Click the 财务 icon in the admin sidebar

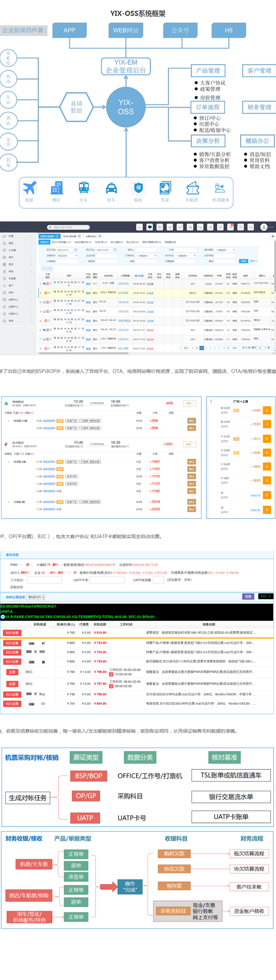[5, 293]
